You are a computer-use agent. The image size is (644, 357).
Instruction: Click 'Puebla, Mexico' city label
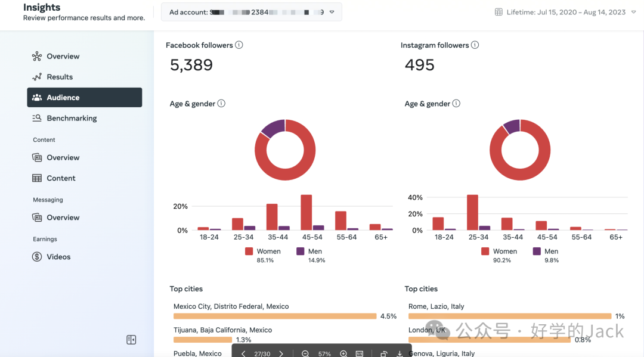(x=197, y=353)
